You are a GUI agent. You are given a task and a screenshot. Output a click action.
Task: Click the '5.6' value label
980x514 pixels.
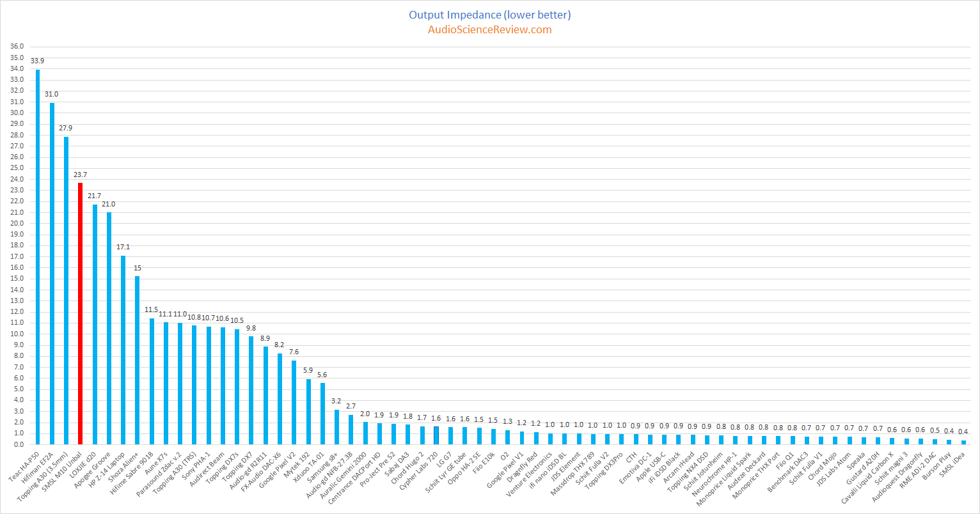coord(322,374)
